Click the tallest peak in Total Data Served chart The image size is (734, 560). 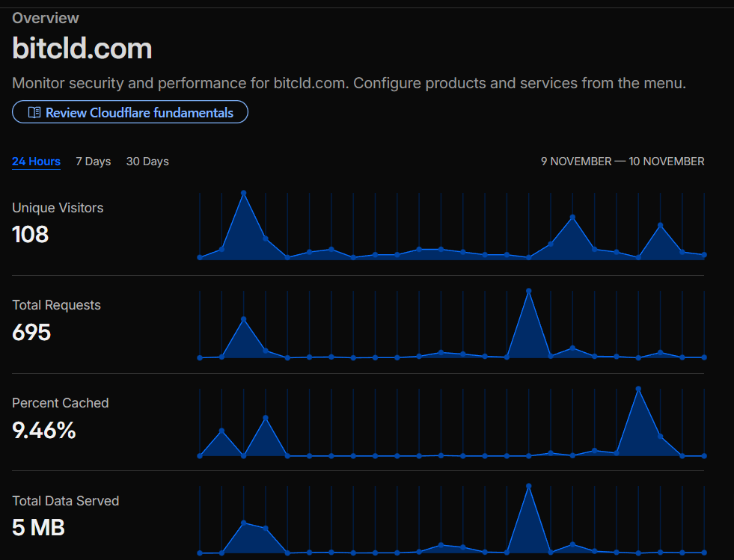529,486
